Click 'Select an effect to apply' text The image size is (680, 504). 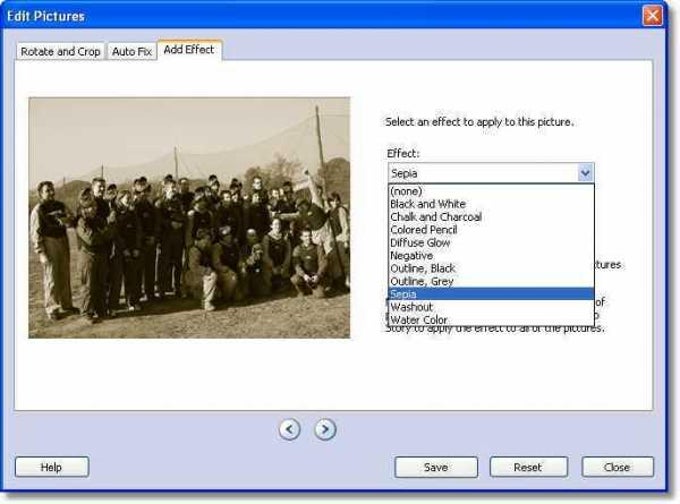pyautogui.click(x=479, y=122)
